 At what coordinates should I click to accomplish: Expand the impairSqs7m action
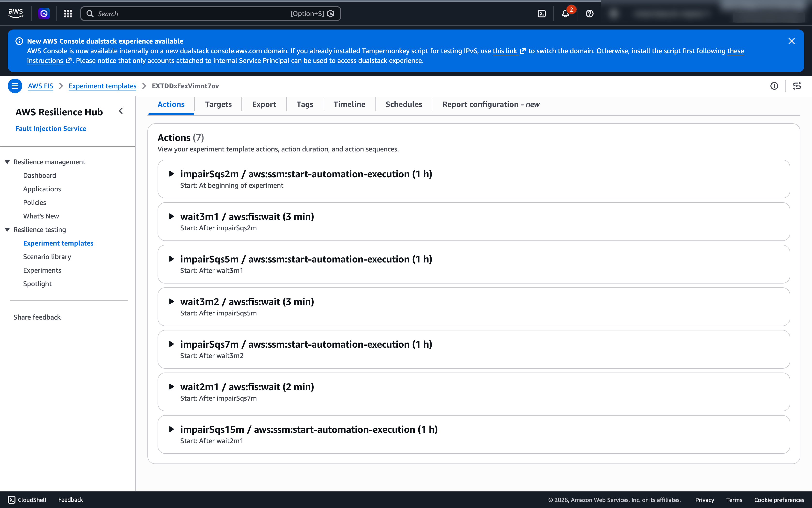[x=171, y=344]
